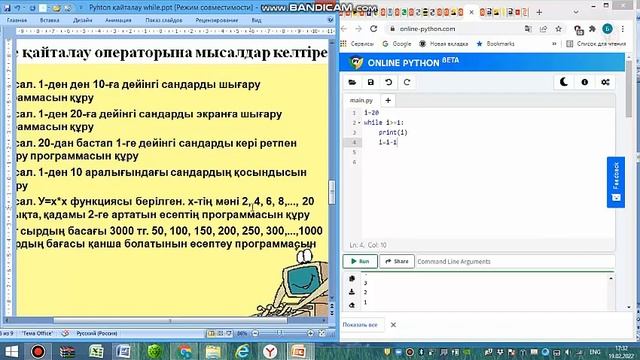Open Список для чтения reading list
This screenshot has height=360, width=640.
[596, 44]
